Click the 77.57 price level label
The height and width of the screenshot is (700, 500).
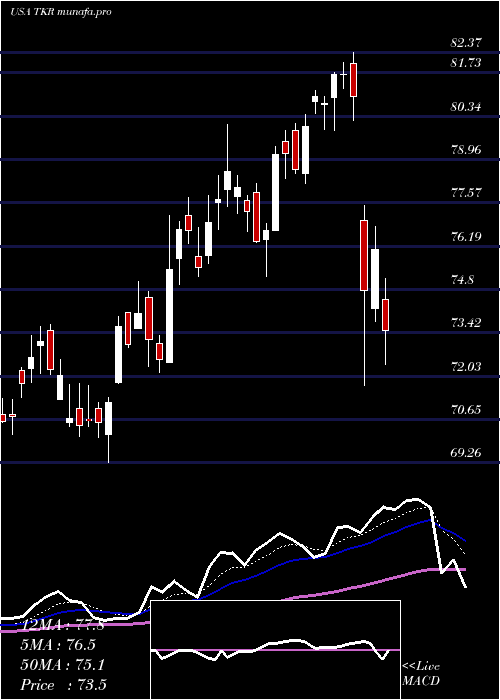click(466, 193)
